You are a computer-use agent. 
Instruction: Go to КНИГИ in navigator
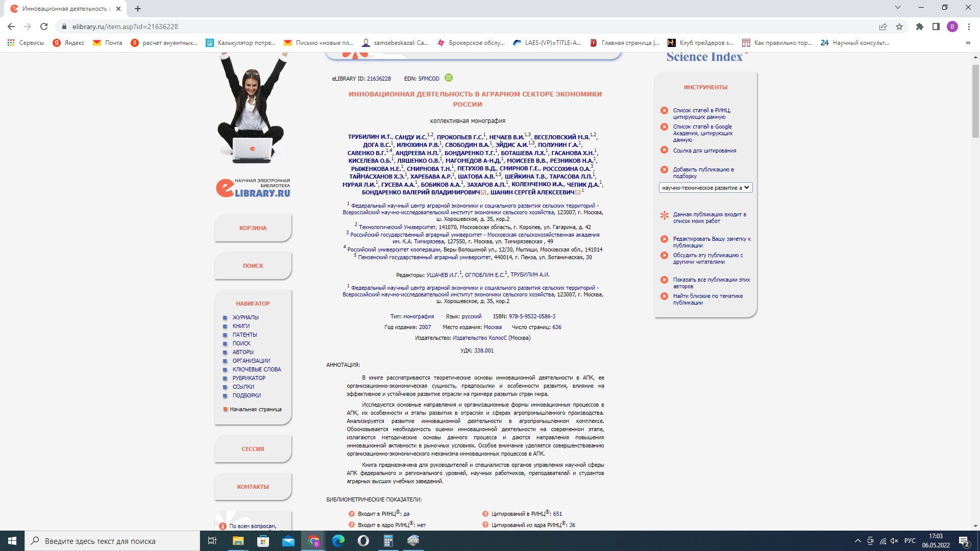coord(241,326)
